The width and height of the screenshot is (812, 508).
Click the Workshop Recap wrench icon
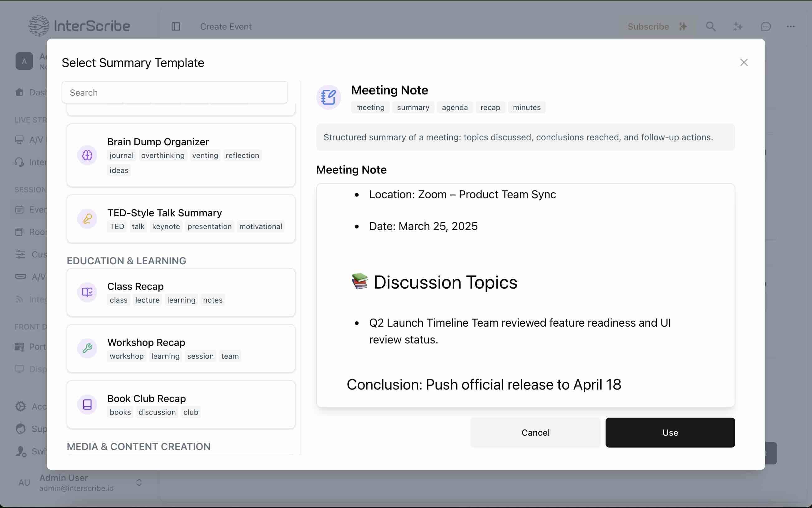[x=87, y=348]
